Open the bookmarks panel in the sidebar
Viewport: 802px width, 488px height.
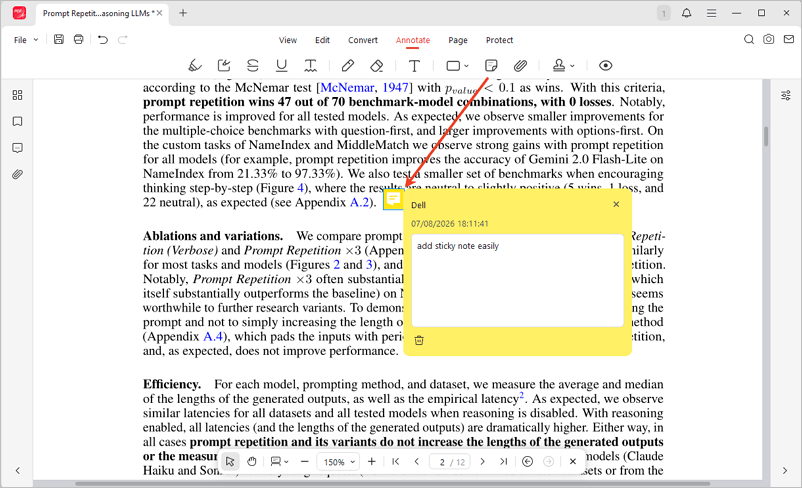tap(17, 122)
